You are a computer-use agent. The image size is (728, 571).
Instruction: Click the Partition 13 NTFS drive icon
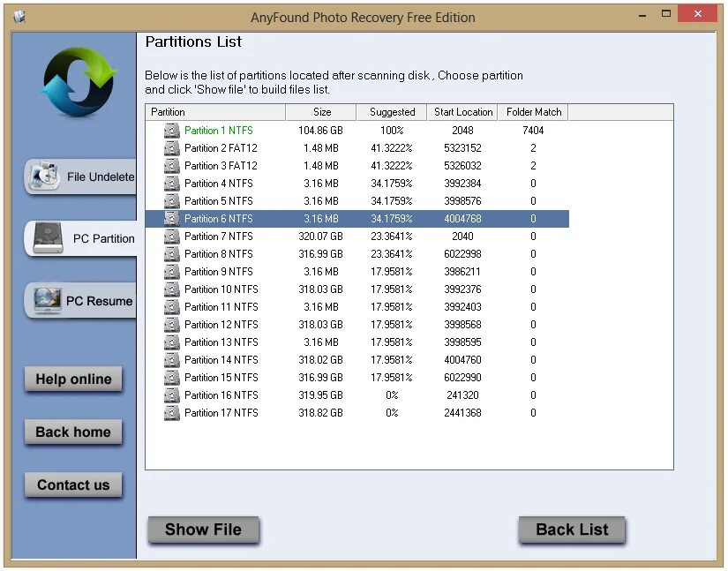[x=172, y=342]
